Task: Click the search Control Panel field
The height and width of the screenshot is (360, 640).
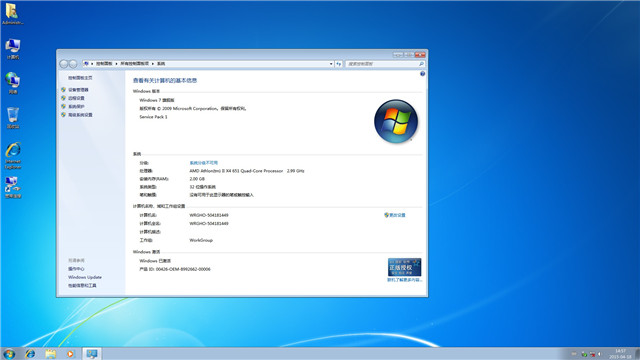Action: pos(385,64)
